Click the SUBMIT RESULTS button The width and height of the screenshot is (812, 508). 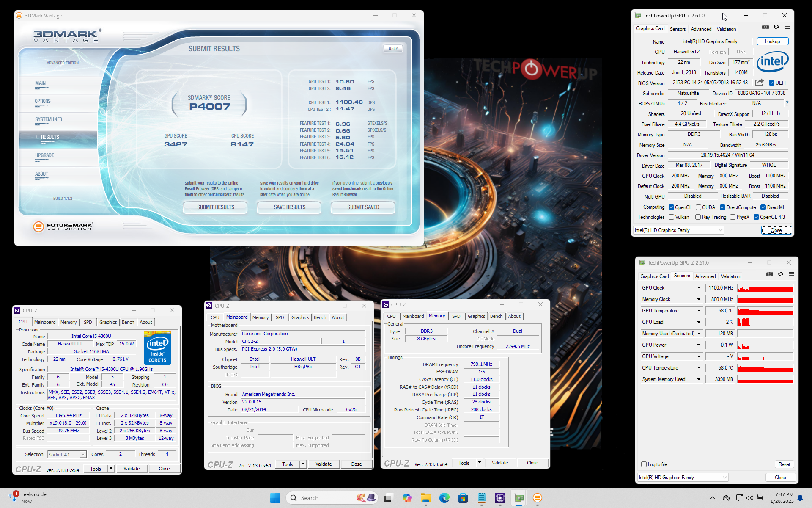tap(216, 207)
